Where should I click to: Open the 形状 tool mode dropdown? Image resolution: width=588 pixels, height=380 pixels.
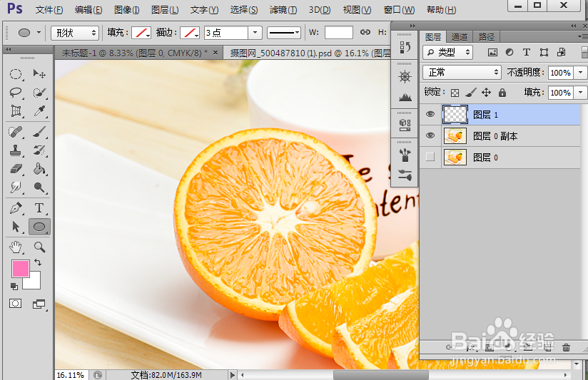[75, 33]
